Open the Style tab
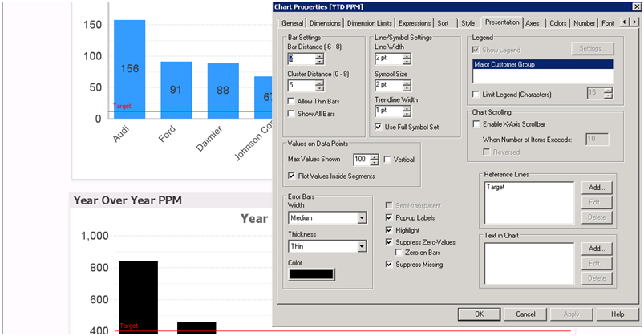644x336 pixels. (468, 23)
